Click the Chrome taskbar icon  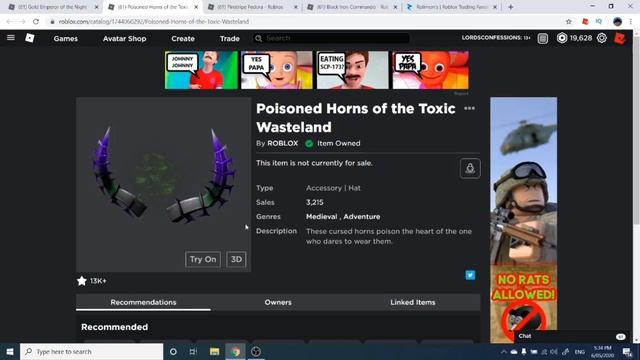coord(236,351)
